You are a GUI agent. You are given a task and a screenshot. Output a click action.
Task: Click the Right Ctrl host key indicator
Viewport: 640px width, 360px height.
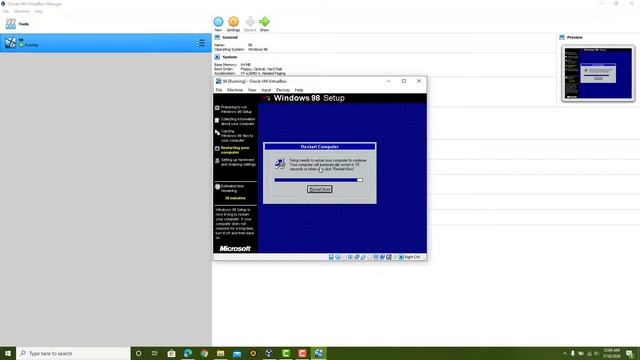tap(412, 257)
